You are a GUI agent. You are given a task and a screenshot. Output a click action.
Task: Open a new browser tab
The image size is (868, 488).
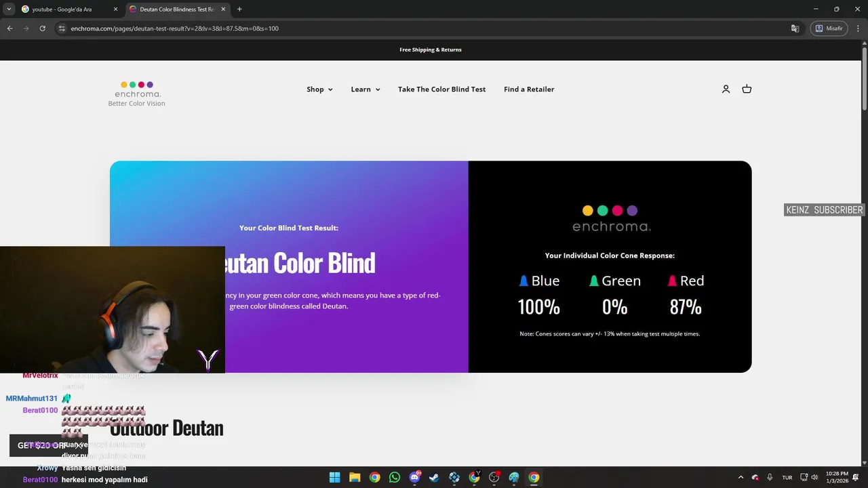pos(239,9)
